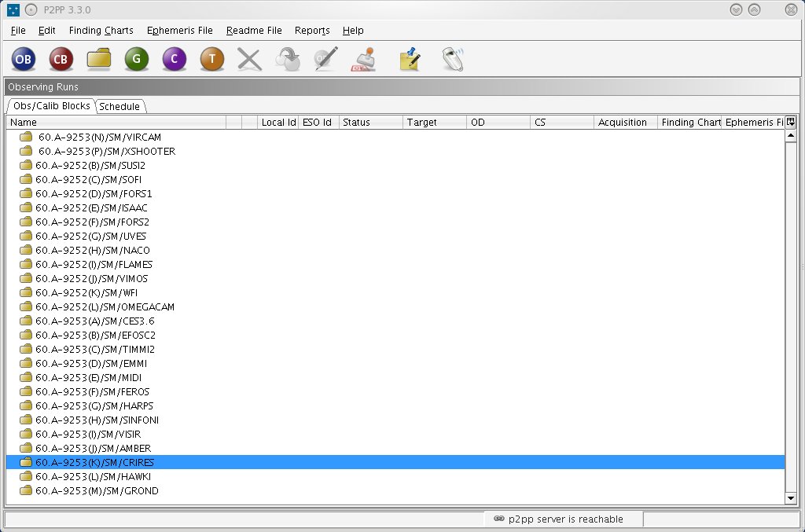Click the OD column header

click(x=498, y=122)
